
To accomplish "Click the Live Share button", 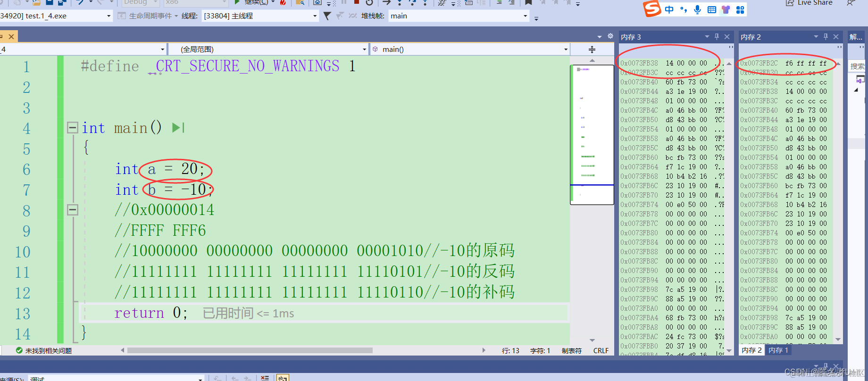I will coord(810,3).
